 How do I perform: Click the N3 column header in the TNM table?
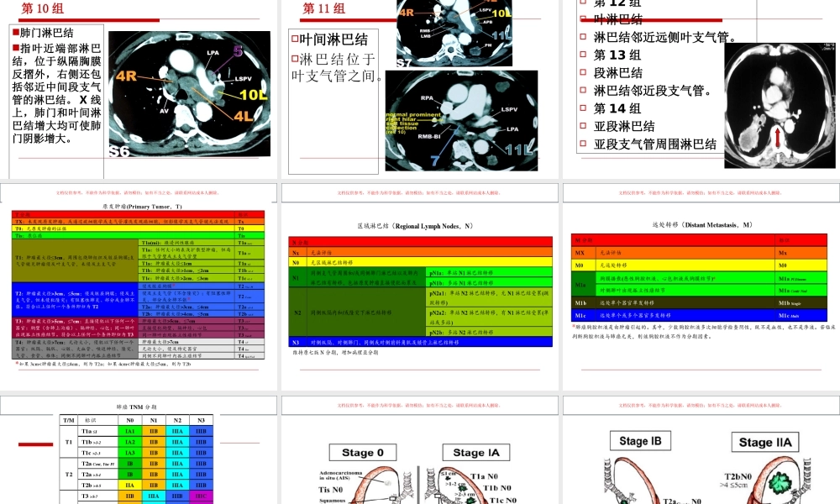(x=201, y=421)
